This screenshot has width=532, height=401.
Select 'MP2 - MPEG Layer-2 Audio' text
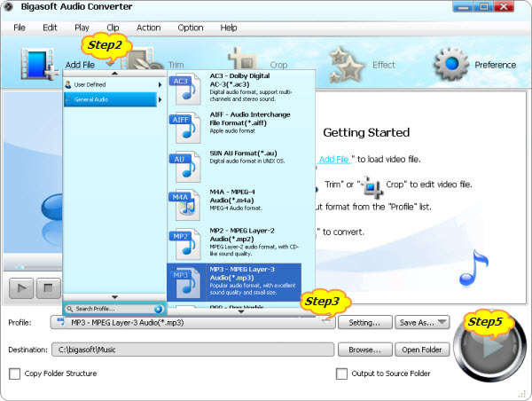pyautogui.click(x=242, y=235)
